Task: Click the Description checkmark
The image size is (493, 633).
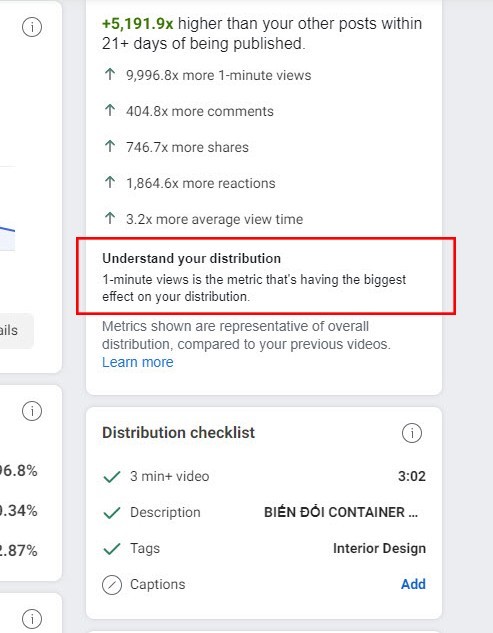Action: click(x=112, y=513)
